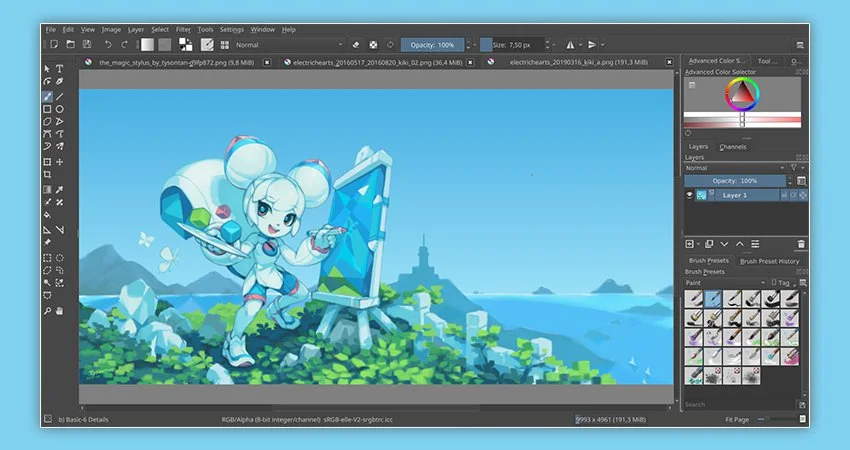Pick a color in the triangle selector
The height and width of the screenshot is (450, 850).
click(x=743, y=95)
